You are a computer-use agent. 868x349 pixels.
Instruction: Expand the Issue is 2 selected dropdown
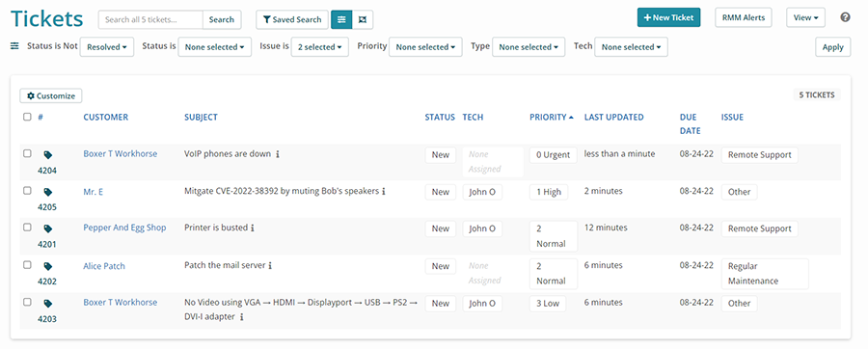pyautogui.click(x=320, y=47)
